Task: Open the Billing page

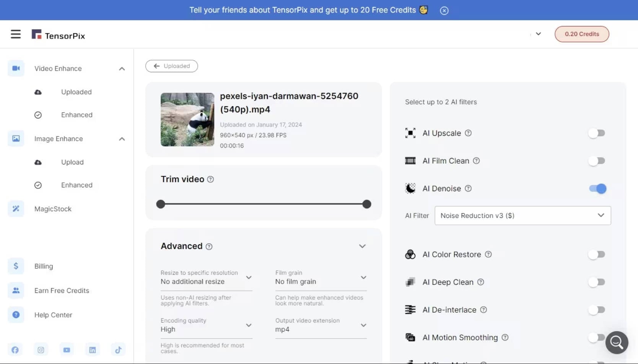Action: (44, 266)
